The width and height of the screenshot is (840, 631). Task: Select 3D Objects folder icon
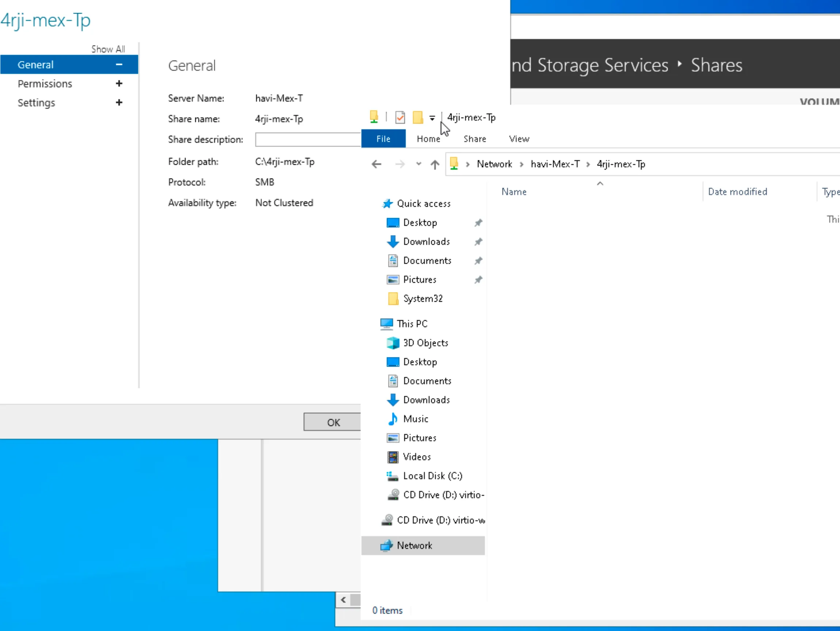393,343
